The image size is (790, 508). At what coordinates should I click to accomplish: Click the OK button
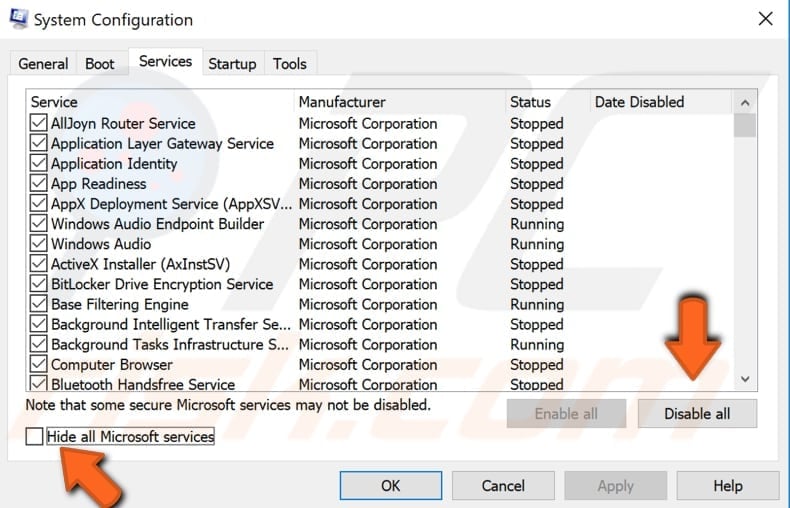pyautogui.click(x=390, y=486)
